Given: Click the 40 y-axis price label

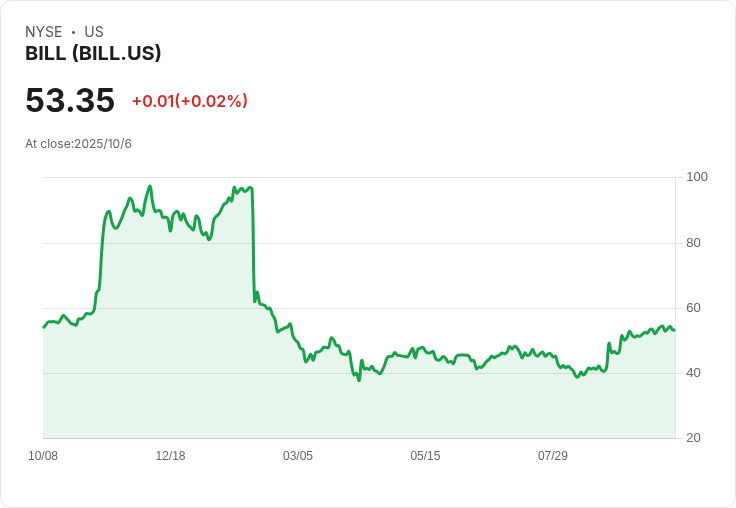Looking at the screenshot, I should pos(693,373).
